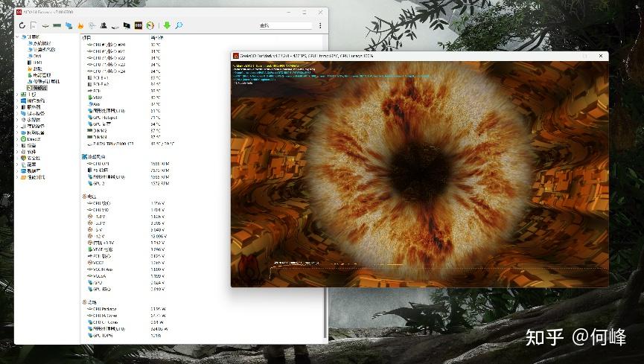Expand the 网络设备 tree node chevron
The width and height of the screenshot is (644, 364).
[x=17, y=132]
